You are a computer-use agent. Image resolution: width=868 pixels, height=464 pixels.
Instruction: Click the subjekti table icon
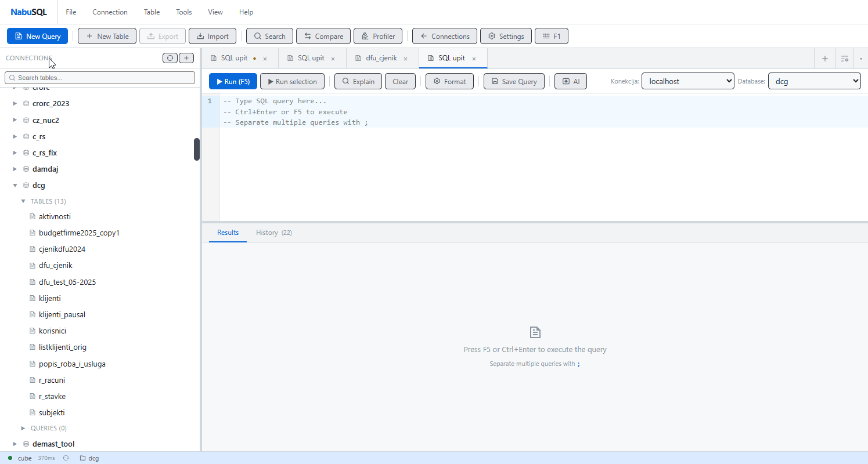pos(33,412)
